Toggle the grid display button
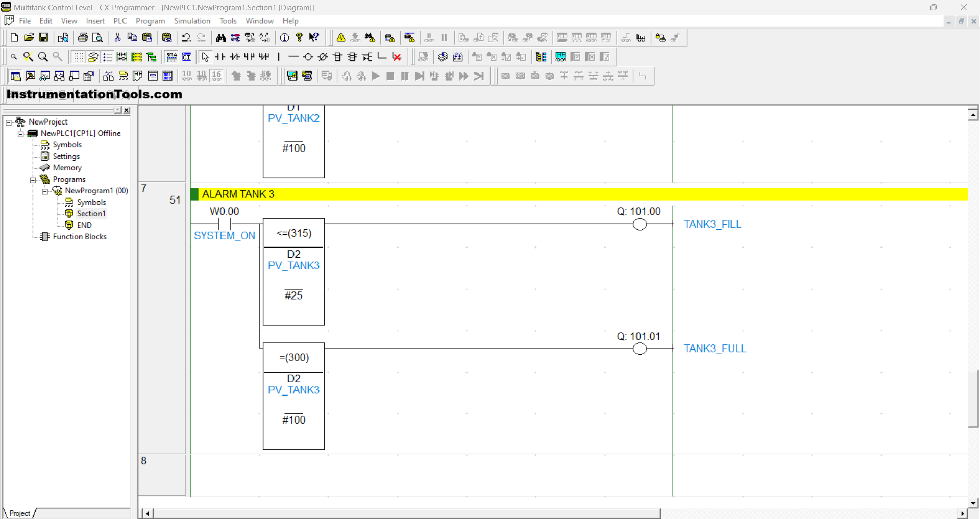The width and height of the screenshot is (980, 519). pos(78,57)
